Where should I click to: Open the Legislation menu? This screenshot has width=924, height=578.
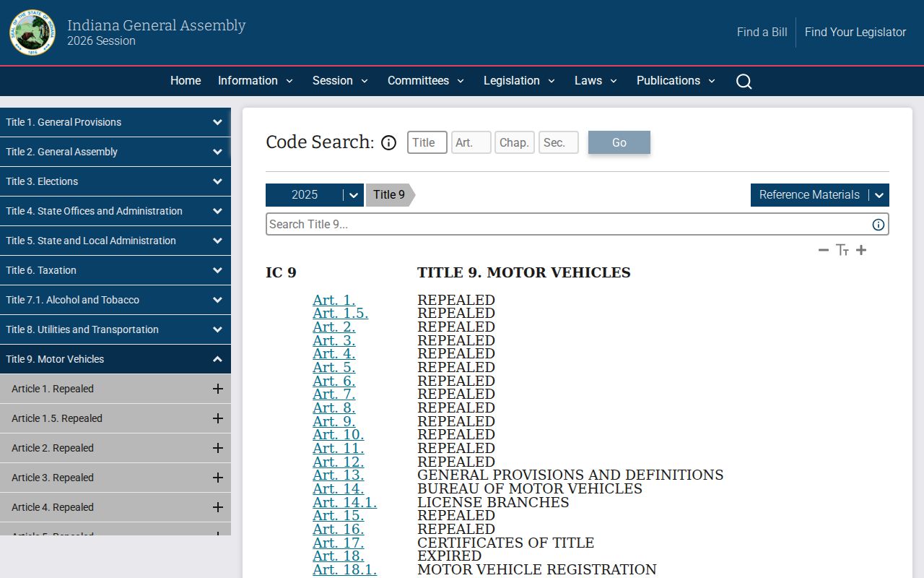[519, 81]
